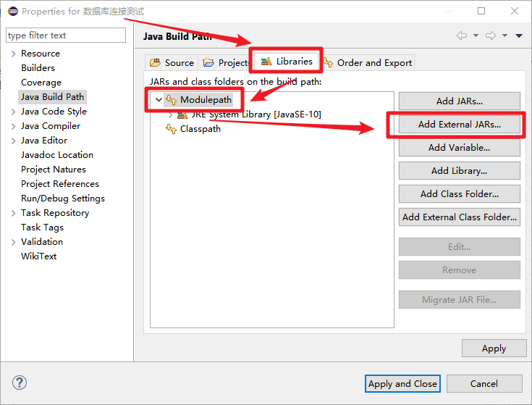Expand the Java Code Style category

(x=13, y=112)
